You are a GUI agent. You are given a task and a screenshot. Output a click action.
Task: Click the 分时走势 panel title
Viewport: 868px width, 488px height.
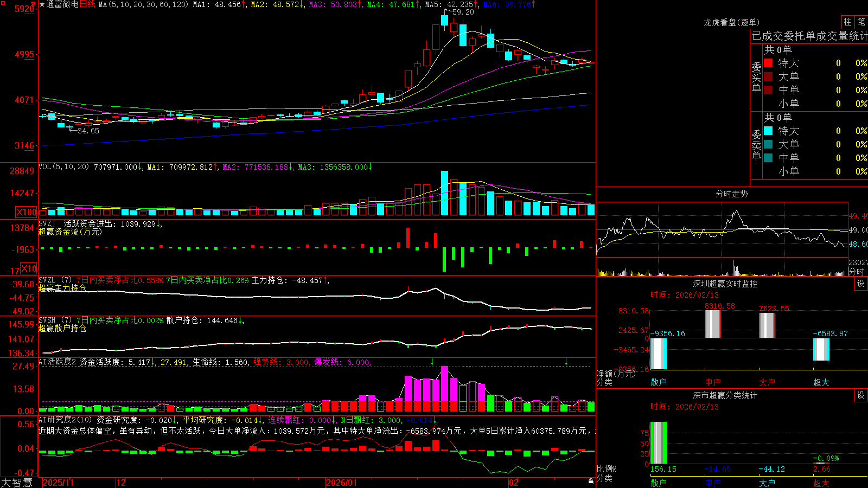731,194
